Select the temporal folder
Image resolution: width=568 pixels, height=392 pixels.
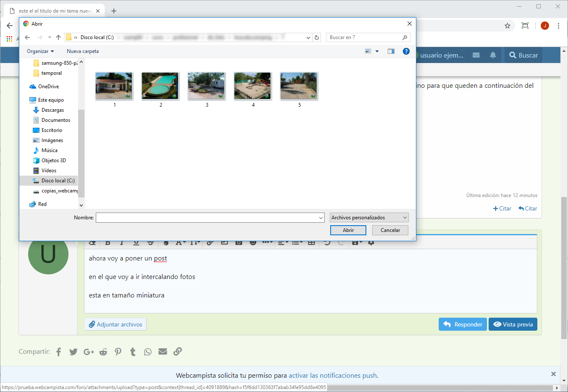point(47,73)
